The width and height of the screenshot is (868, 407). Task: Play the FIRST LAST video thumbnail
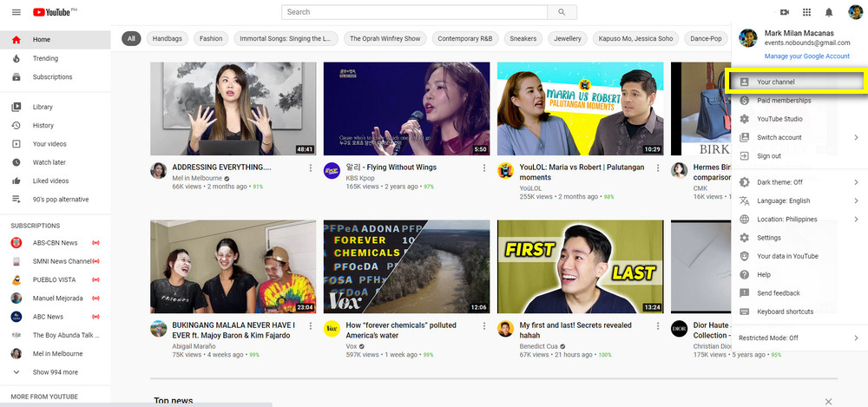pos(580,267)
